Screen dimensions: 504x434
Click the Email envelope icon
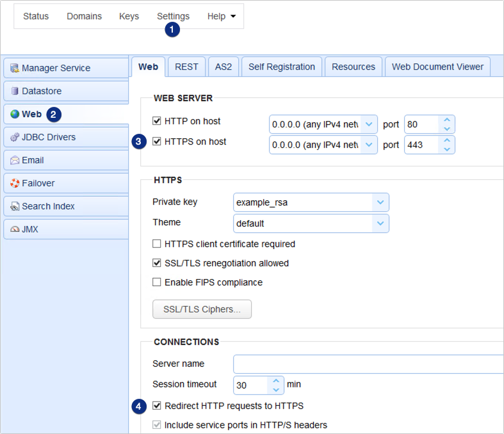click(x=14, y=160)
